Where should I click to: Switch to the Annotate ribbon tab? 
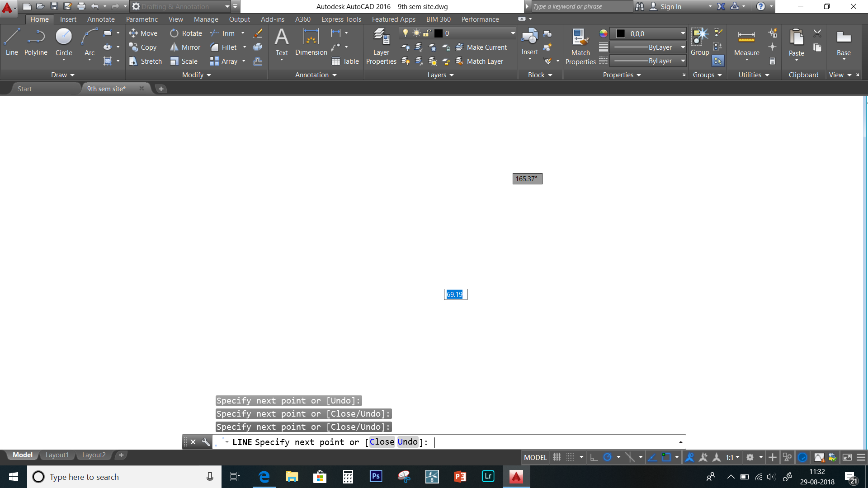click(101, 19)
